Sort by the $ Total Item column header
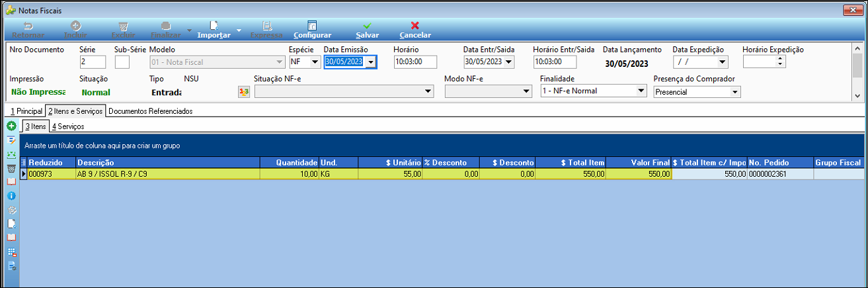 (571, 162)
